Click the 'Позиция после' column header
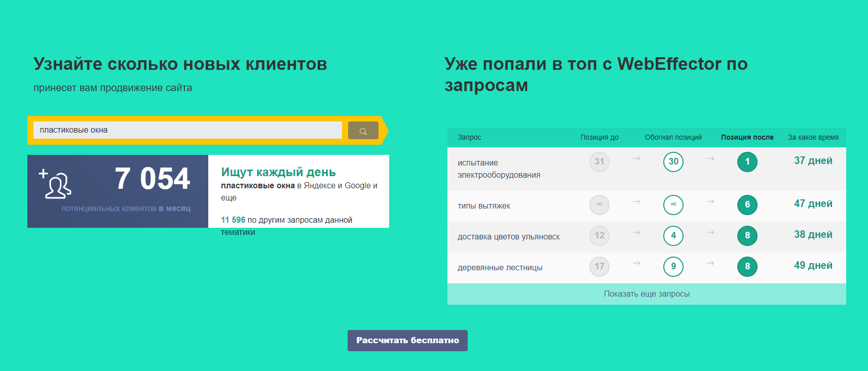868x371 pixels. [747, 137]
